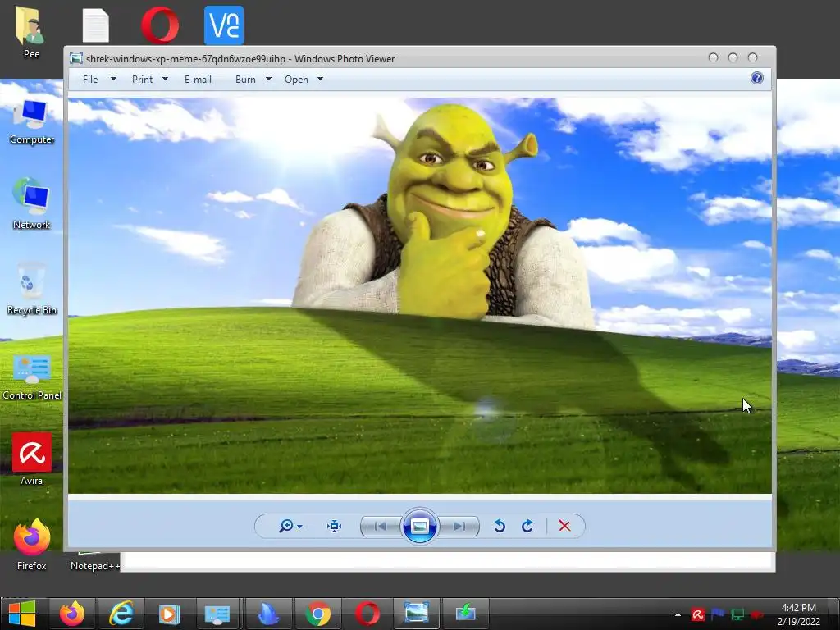The image size is (840, 630).
Task: Open the Burn menu
Action: 245,80
